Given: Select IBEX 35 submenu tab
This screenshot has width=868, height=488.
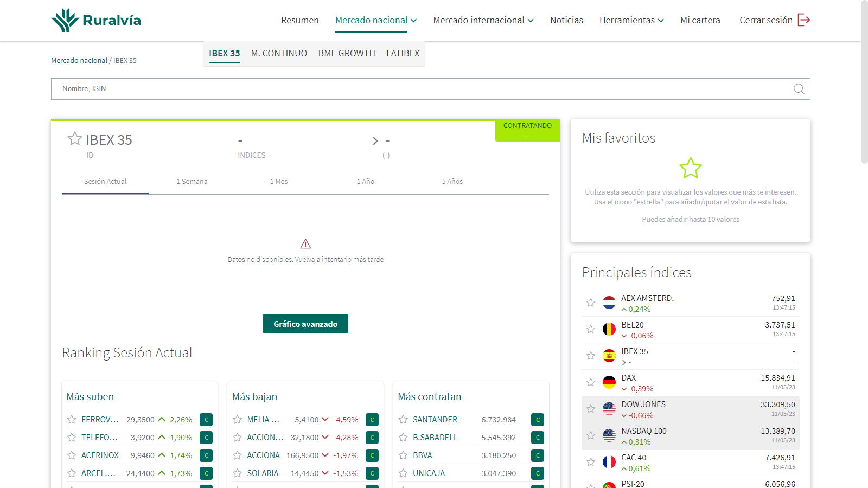Looking at the screenshot, I should point(225,53).
